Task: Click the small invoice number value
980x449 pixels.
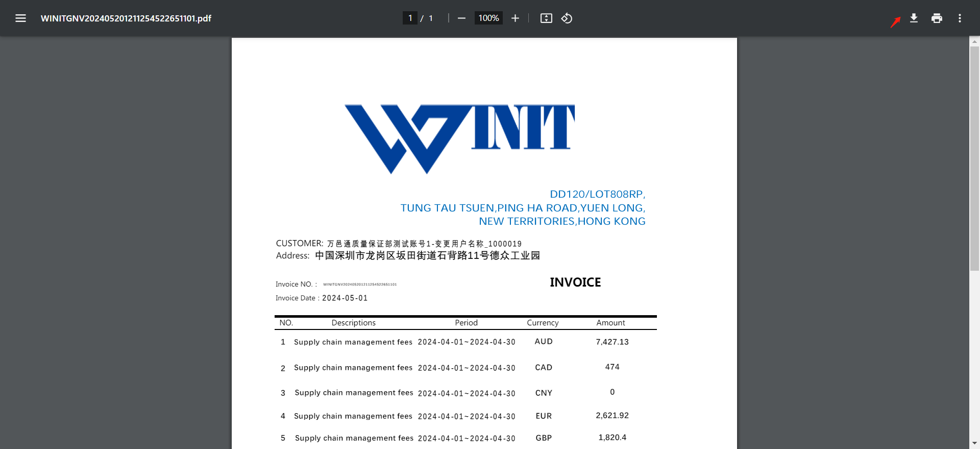Action: pos(360,285)
